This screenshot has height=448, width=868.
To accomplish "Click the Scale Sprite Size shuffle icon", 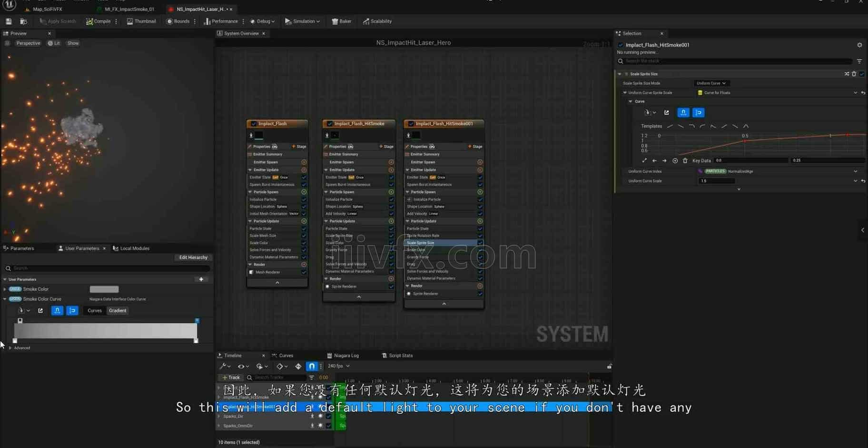I will 847,74.
